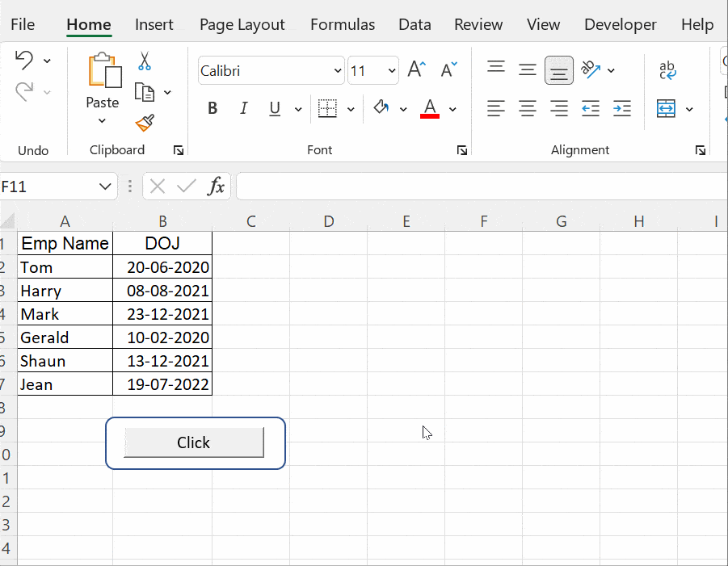
Task: Open the View tab
Action: [543, 24]
